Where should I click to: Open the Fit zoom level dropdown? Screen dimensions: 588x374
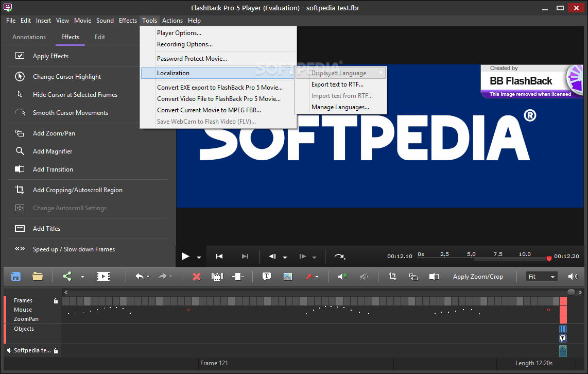[542, 277]
